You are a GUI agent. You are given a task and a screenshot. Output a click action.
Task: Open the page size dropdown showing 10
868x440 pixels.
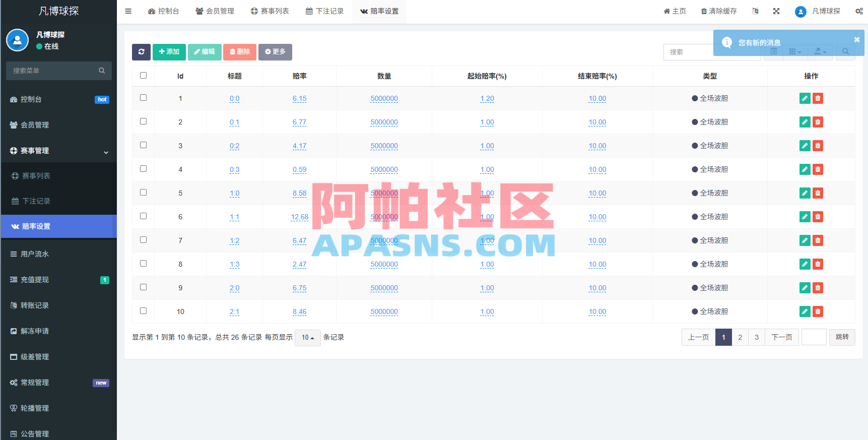tap(307, 338)
